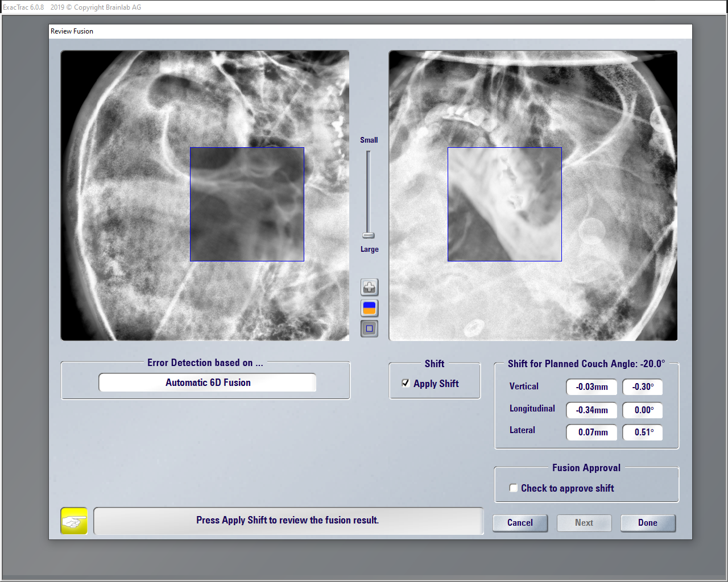The height and width of the screenshot is (582, 728).
Task: Click the Lateral shift 0.07mm field
Action: [x=591, y=432]
